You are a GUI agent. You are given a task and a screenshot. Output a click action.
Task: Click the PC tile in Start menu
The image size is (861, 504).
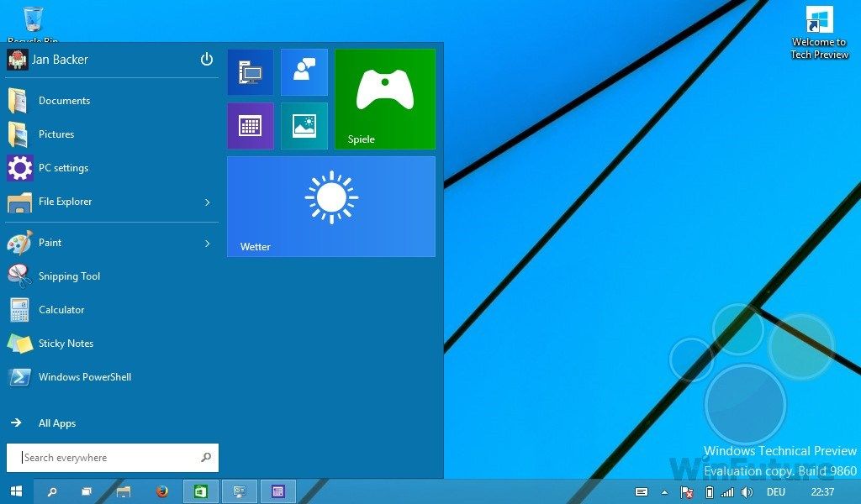pyautogui.click(x=250, y=72)
